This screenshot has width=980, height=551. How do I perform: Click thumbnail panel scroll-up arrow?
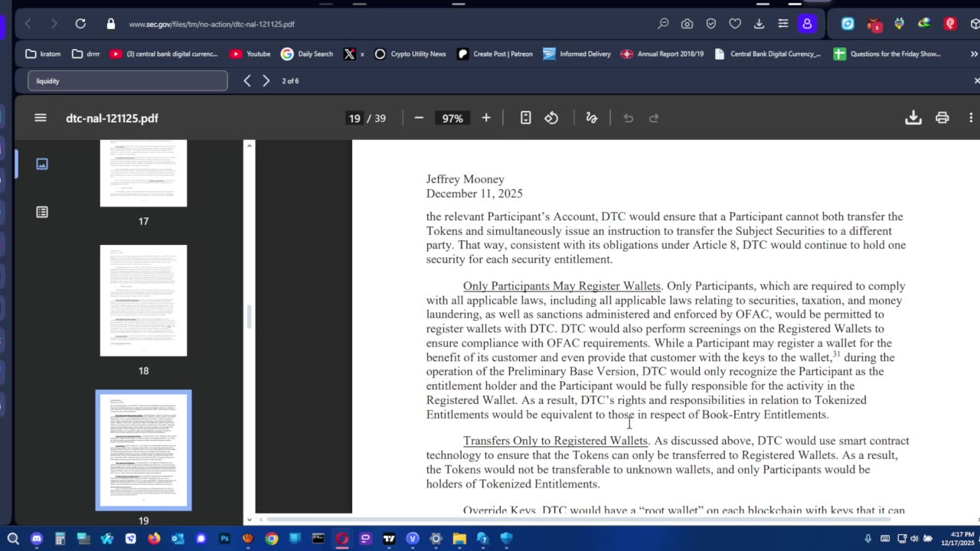pyautogui.click(x=249, y=145)
